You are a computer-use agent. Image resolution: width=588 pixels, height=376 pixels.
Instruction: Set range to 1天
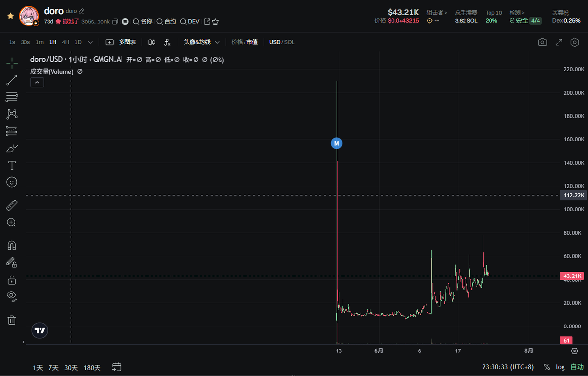(x=38, y=367)
